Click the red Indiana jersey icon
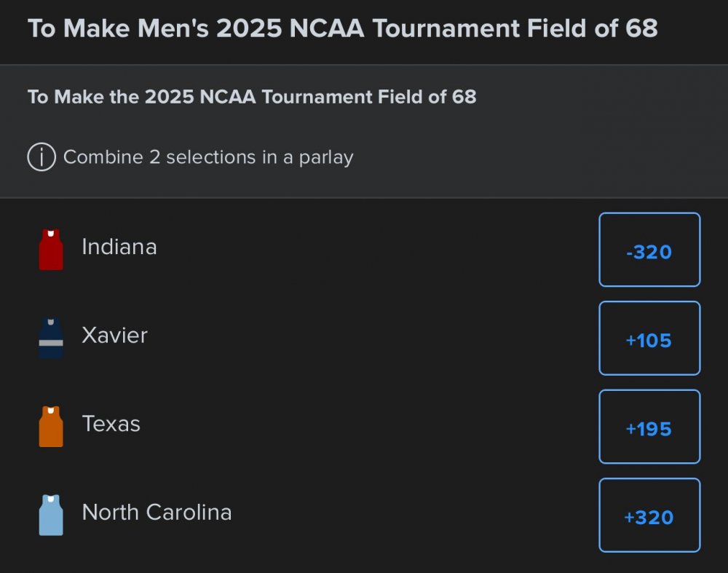Screen dimensions: 728x573 point(51,250)
